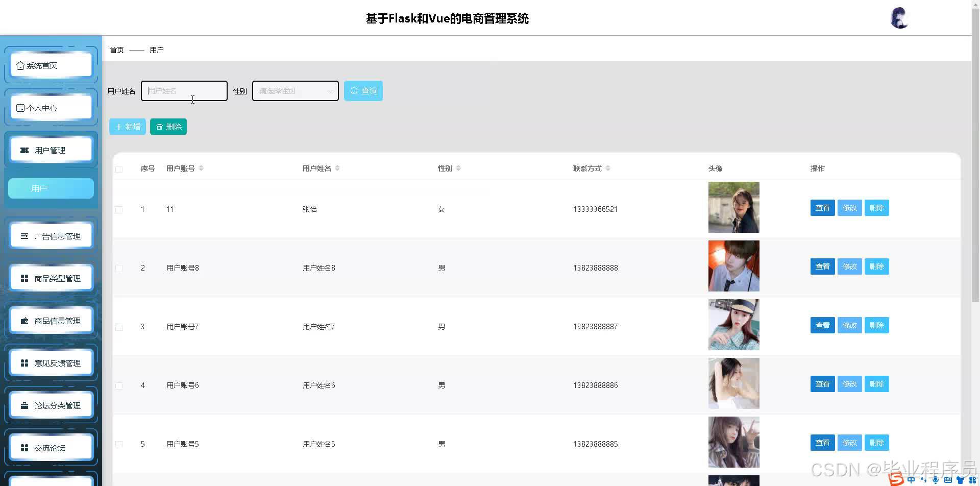Click 查看 for 用户账号6 row
This screenshot has height=486, width=980.
tap(822, 384)
